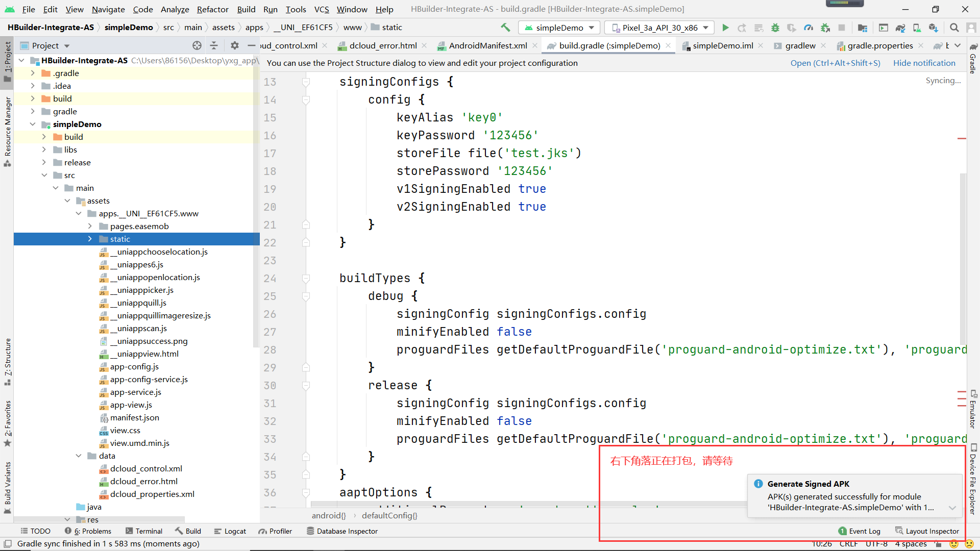980x551 pixels.
Task: Click the Open Project Structure link
Action: [835, 63]
